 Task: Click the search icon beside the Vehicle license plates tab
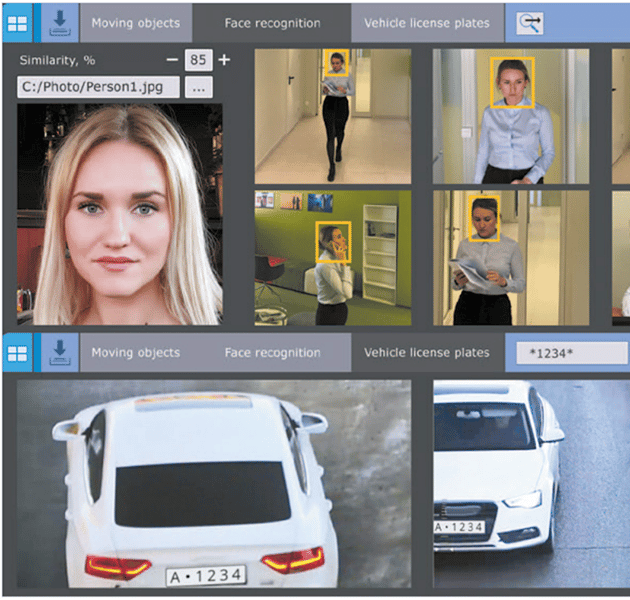[x=529, y=22]
